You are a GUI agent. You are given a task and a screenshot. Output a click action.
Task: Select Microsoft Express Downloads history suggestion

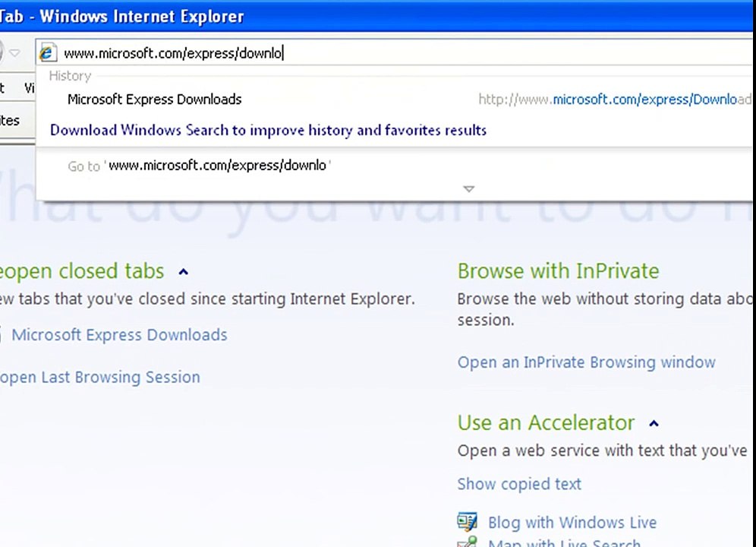154,100
